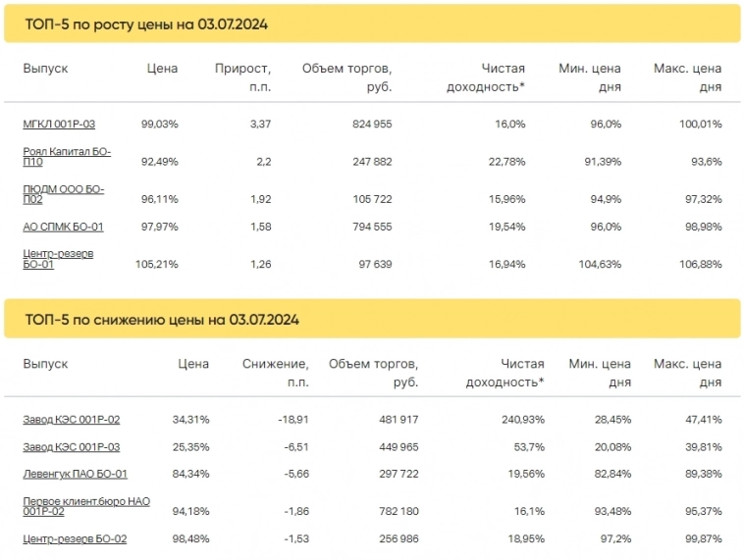Click the 'Снижение, п.п.' column header
Screen dimensions: 744x560
coord(276,373)
